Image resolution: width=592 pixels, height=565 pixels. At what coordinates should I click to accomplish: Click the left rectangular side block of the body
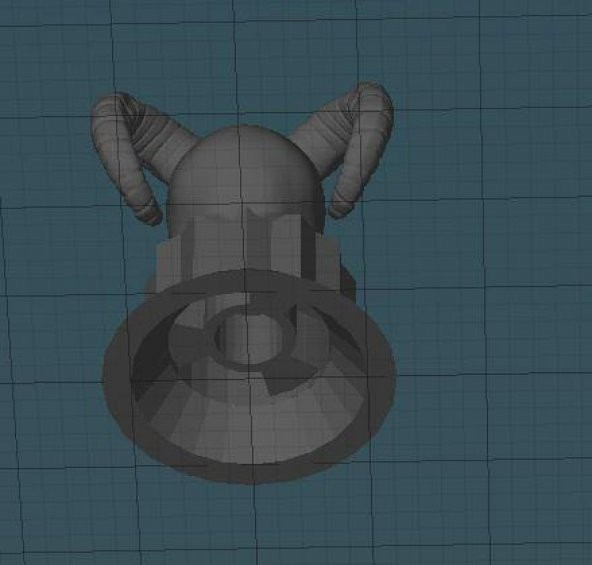click(x=167, y=264)
